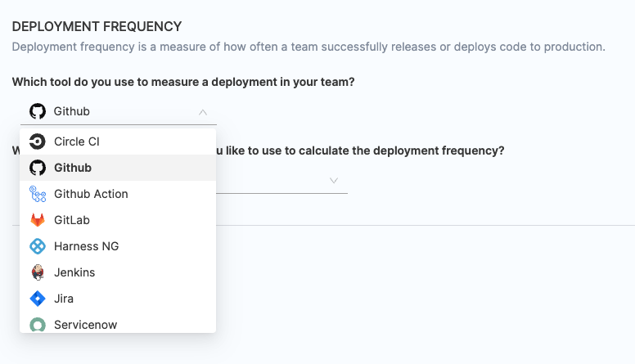Click the Servicenow circle icon

[x=37, y=325]
